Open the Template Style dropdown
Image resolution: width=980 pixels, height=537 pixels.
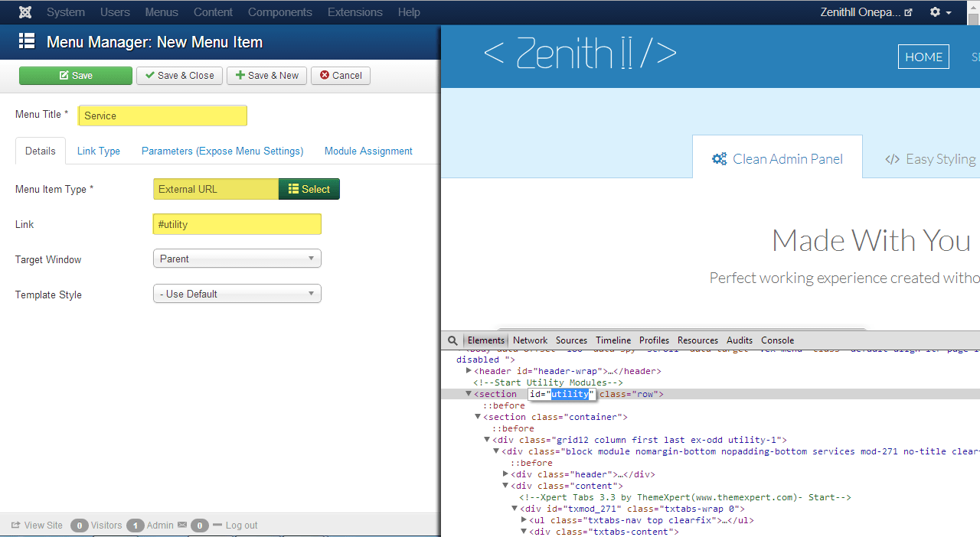tap(237, 294)
